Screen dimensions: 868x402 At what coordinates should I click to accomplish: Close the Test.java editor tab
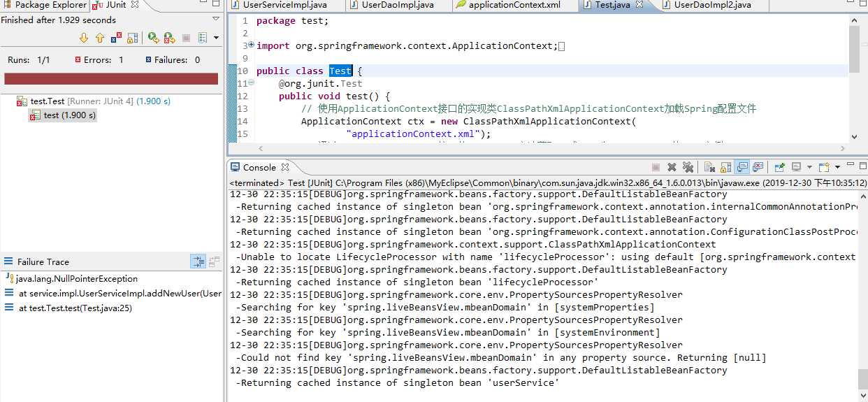pyautogui.click(x=639, y=5)
